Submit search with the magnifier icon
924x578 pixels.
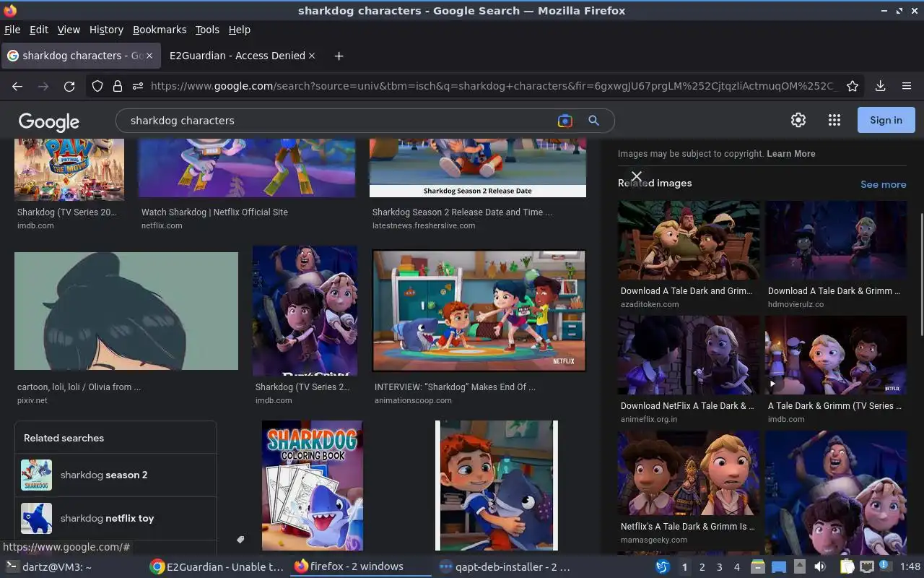(593, 121)
